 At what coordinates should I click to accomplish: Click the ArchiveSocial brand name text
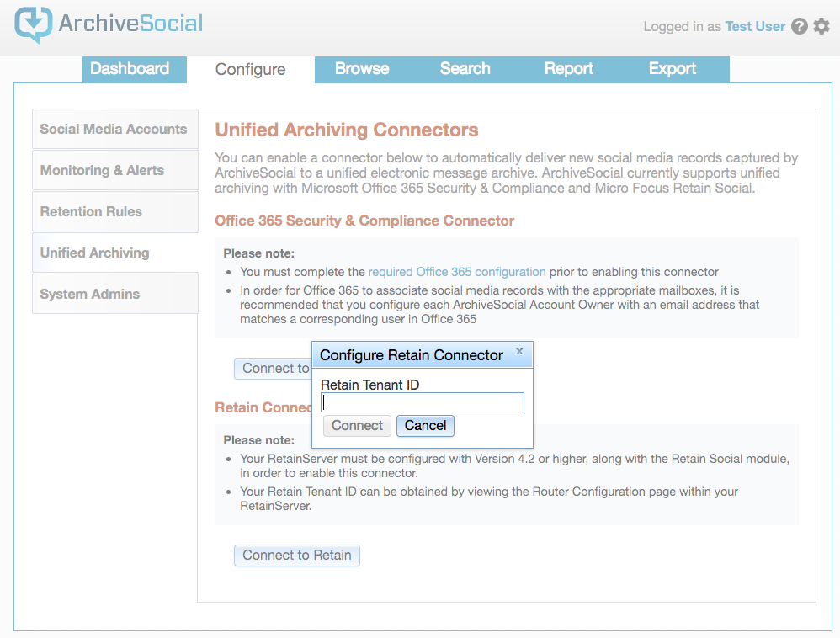point(130,24)
